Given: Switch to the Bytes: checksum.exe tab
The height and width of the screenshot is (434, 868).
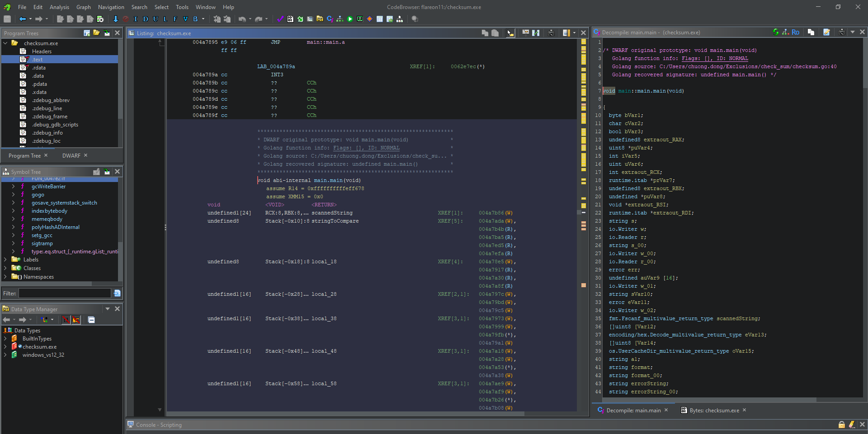Looking at the screenshot, I should point(714,411).
